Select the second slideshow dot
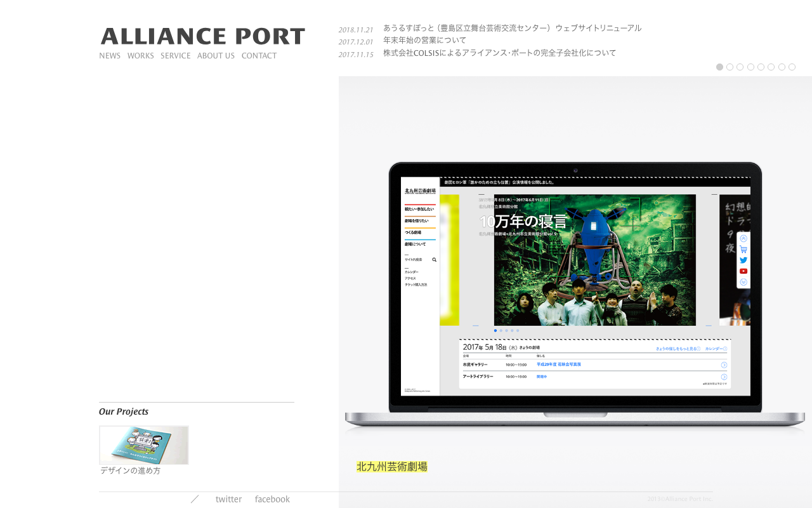 (730, 67)
